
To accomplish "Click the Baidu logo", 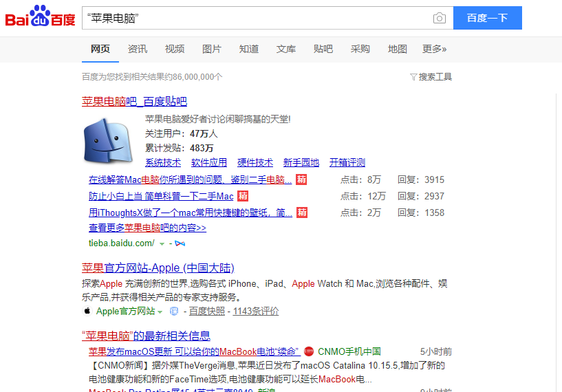I will [40, 17].
